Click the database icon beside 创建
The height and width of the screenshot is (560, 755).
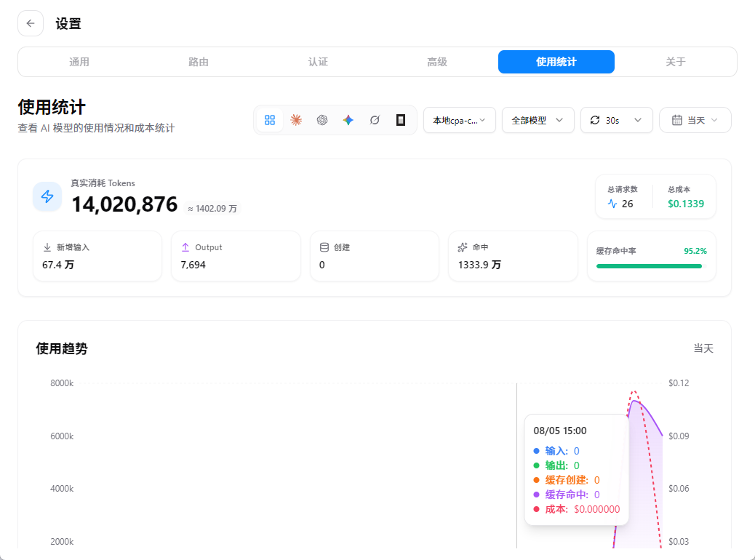(324, 247)
